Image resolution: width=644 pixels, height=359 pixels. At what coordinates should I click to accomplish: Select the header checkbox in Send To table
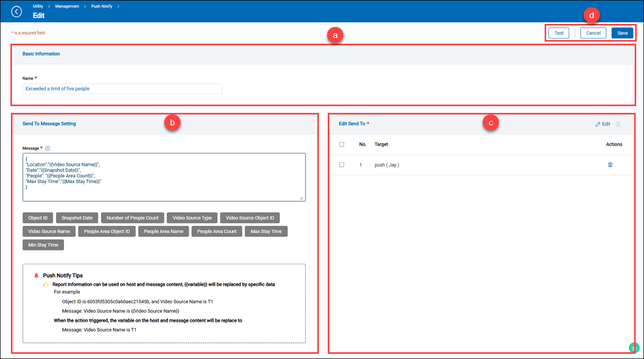[342, 145]
